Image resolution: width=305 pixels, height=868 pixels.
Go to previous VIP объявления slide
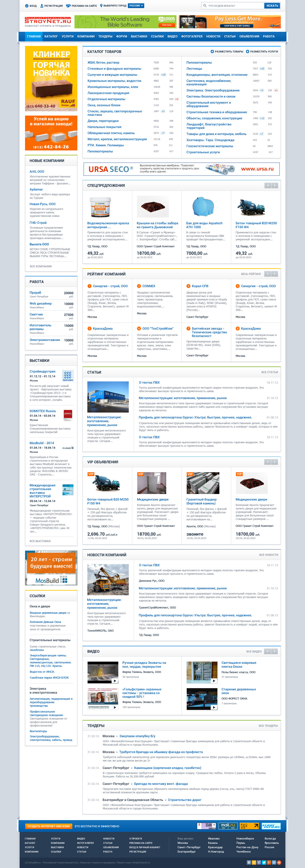click(x=267, y=462)
